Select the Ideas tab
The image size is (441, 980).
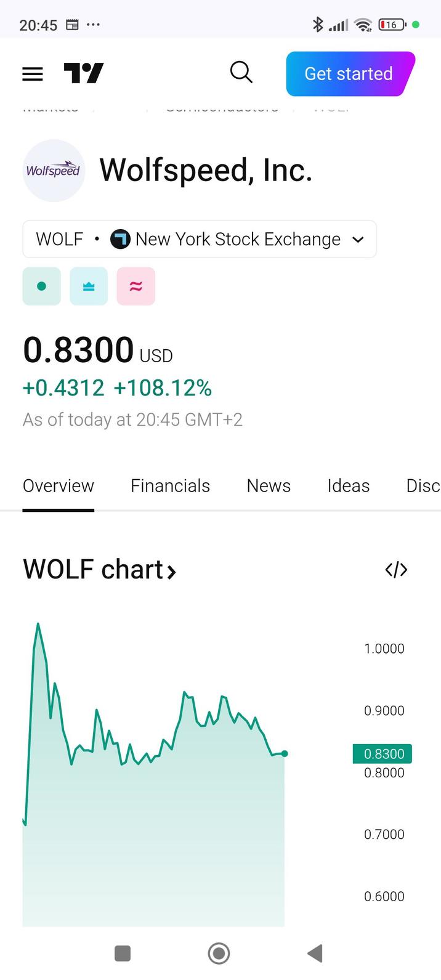tap(348, 486)
